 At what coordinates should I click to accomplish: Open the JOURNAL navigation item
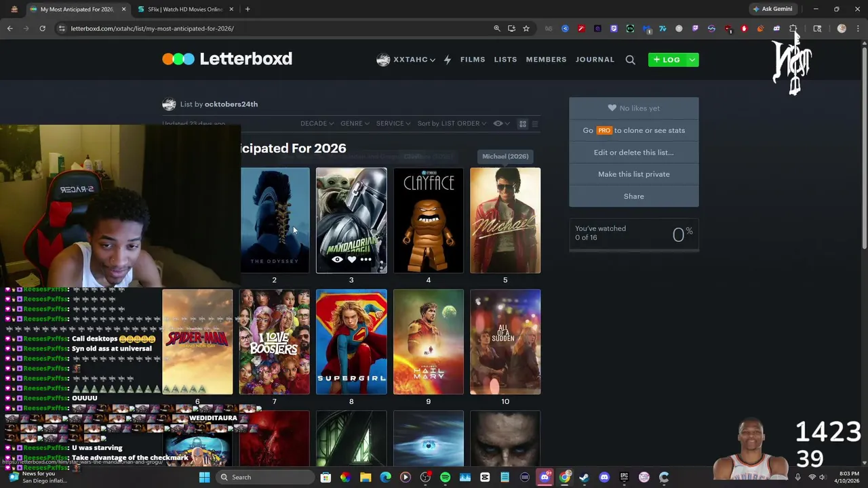[595, 60]
